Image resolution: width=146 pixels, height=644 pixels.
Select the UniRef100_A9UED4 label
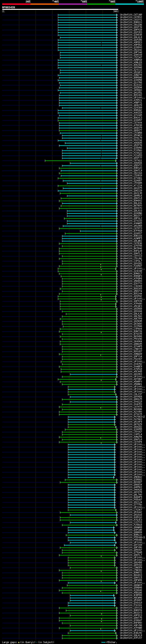[131, 163]
